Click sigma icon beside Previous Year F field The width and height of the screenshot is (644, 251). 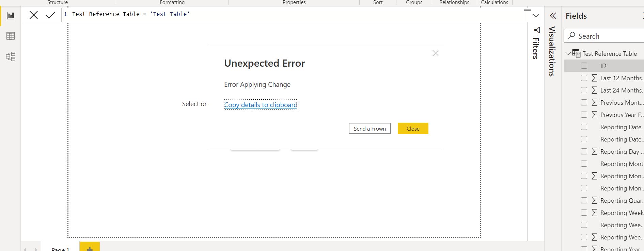(594, 115)
